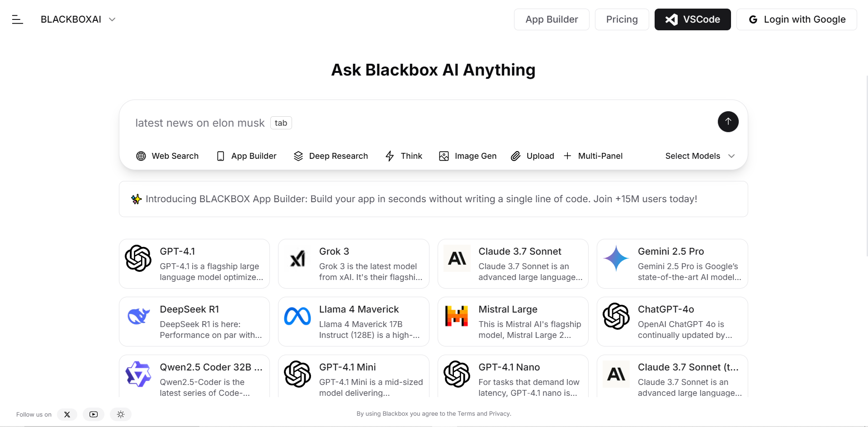Enable Think mode

point(404,156)
